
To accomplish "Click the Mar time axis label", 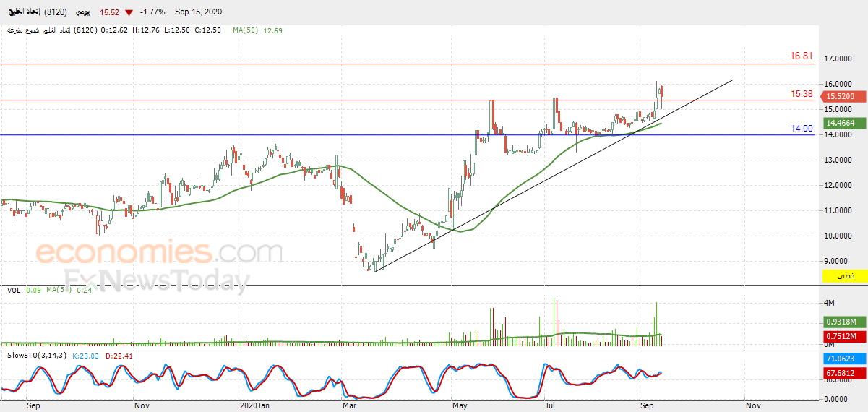I will click(x=350, y=406).
